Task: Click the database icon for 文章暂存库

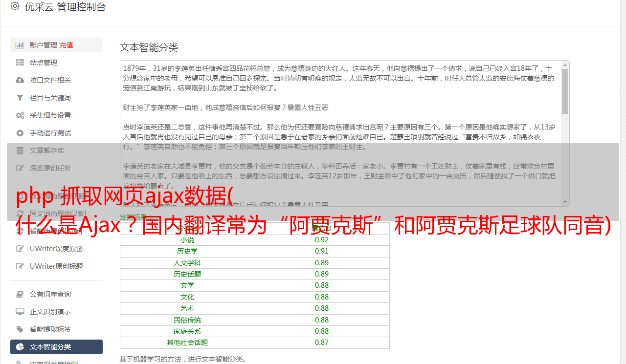Action: coord(20,150)
